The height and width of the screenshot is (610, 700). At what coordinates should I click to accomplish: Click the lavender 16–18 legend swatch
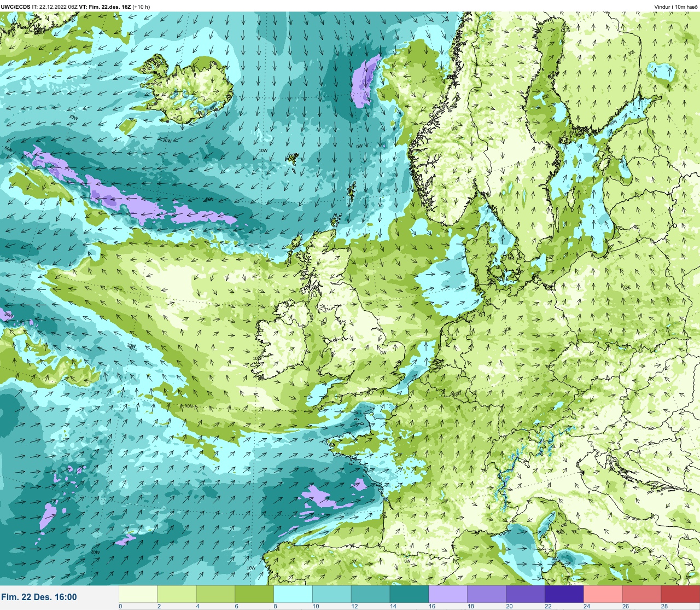[448, 594]
